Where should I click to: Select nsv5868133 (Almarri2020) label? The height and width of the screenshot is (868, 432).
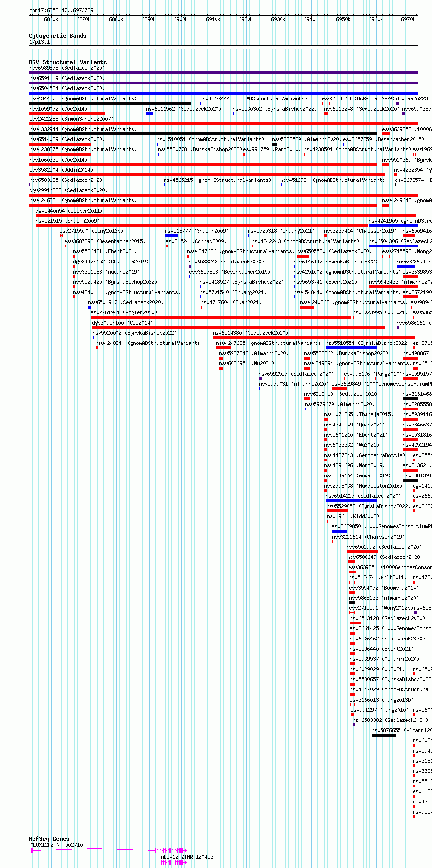(384, 598)
